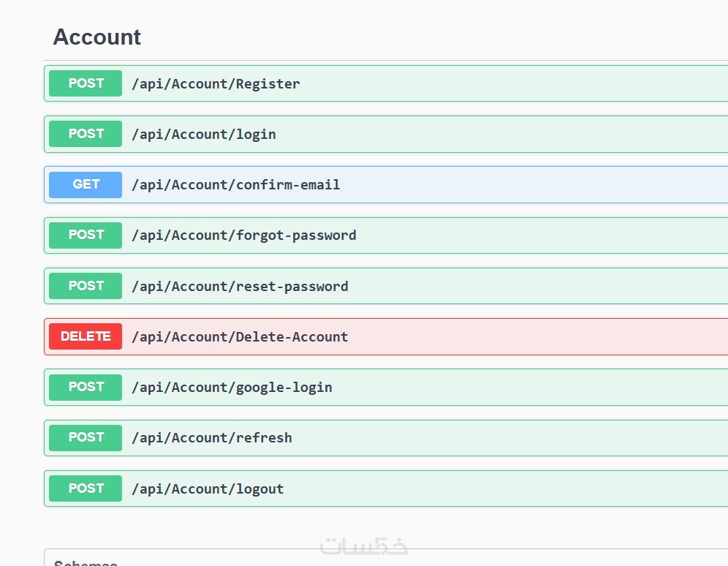Open the /api/Account/login endpoint path
The image size is (728, 566).
pos(204,135)
